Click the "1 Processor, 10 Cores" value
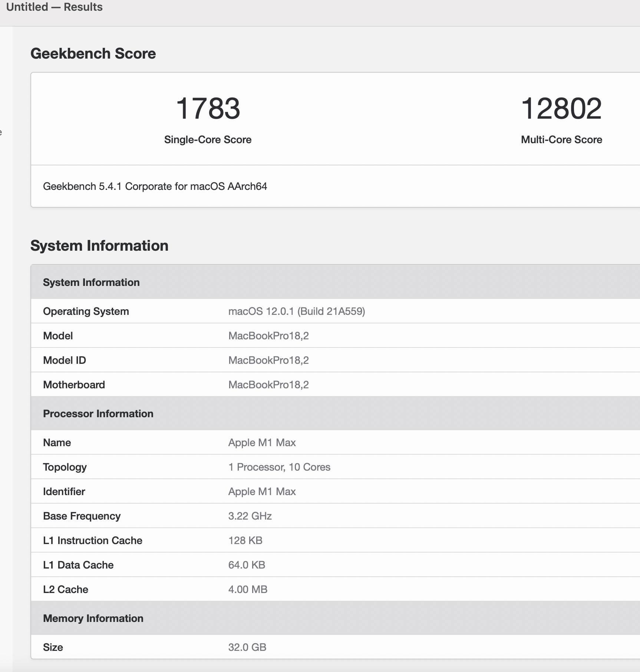 [x=279, y=467]
